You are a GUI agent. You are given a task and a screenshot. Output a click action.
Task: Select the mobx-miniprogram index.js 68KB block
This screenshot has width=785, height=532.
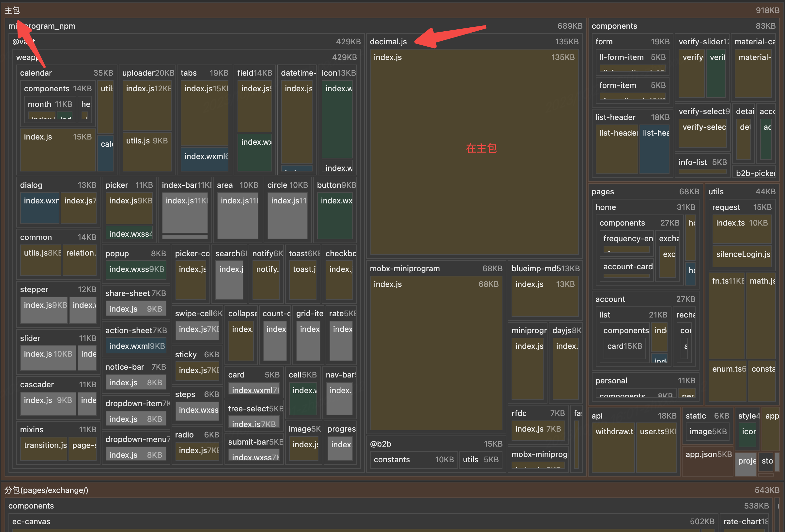click(x=436, y=353)
